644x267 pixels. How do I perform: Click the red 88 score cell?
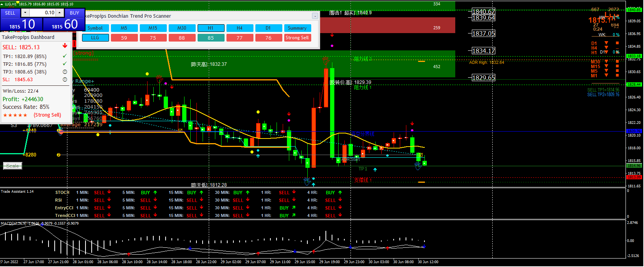pyautogui.click(x=182, y=38)
